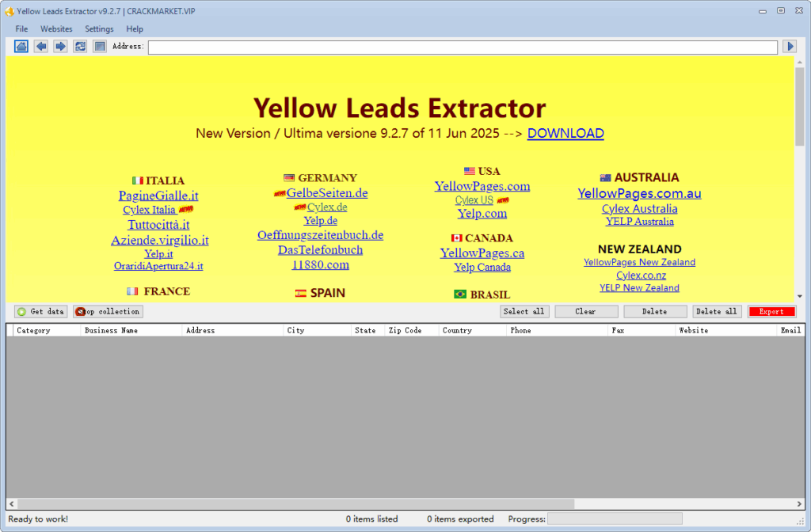The image size is (811, 532).
Task: Open the DasTelefonbuch link
Action: 320,249
